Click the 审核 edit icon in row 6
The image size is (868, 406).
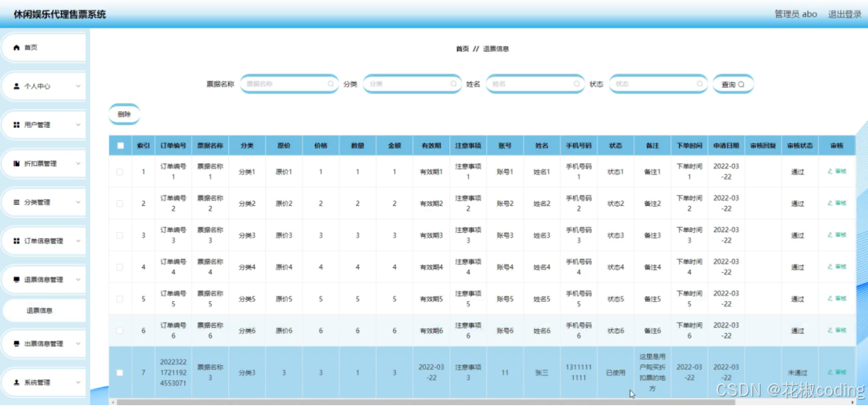[830, 330]
